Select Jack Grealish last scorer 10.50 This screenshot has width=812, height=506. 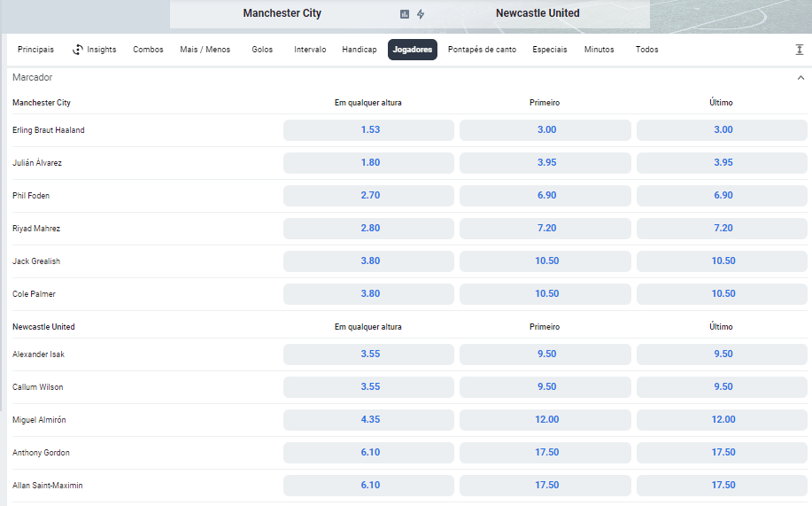tap(722, 261)
